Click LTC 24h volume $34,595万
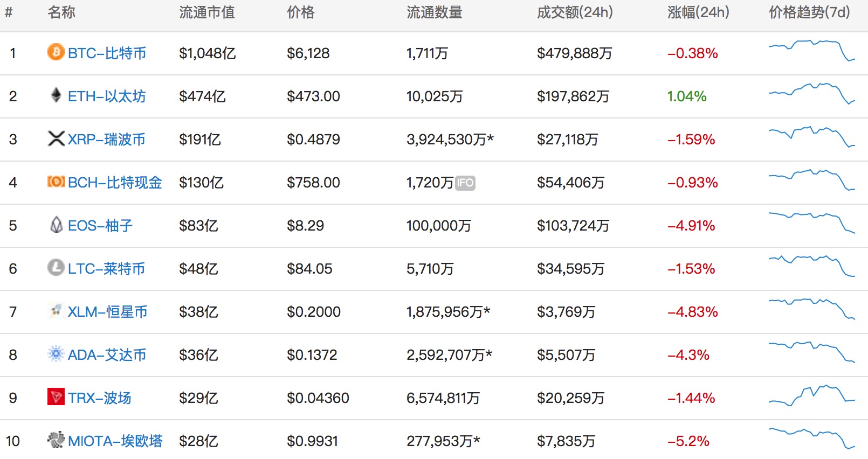The height and width of the screenshot is (459, 868). (571, 269)
